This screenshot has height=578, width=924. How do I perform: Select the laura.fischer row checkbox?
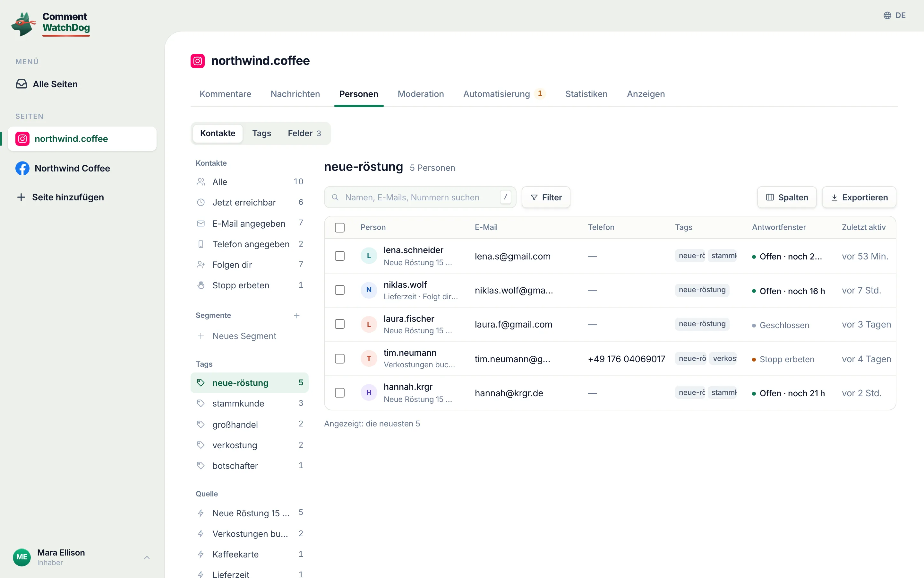point(339,324)
